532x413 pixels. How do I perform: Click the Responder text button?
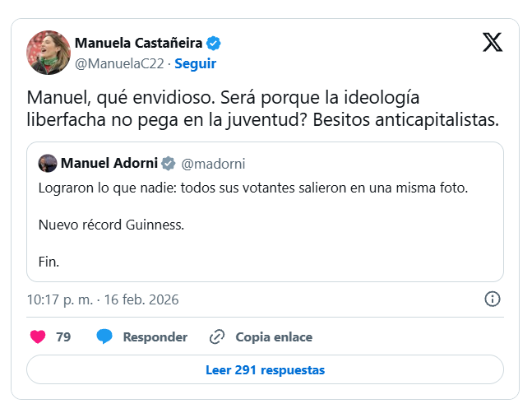point(155,337)
